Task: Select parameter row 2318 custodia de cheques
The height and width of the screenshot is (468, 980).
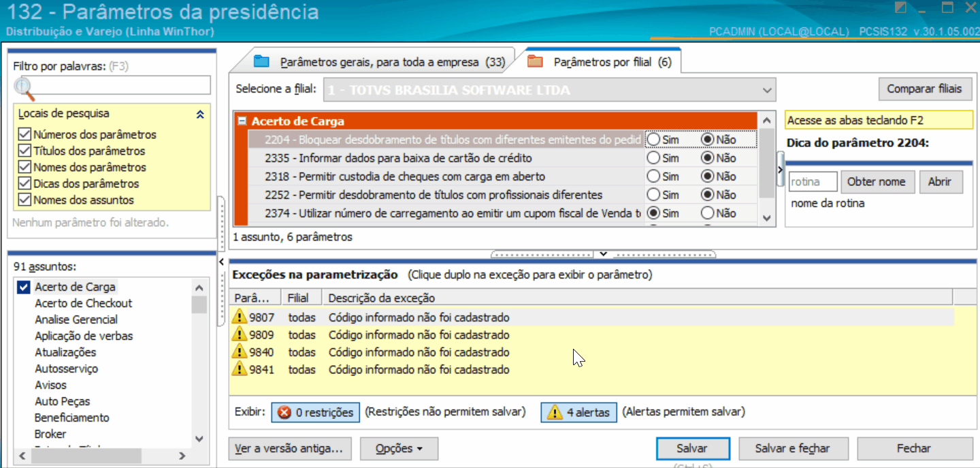Action: point(445,176)
